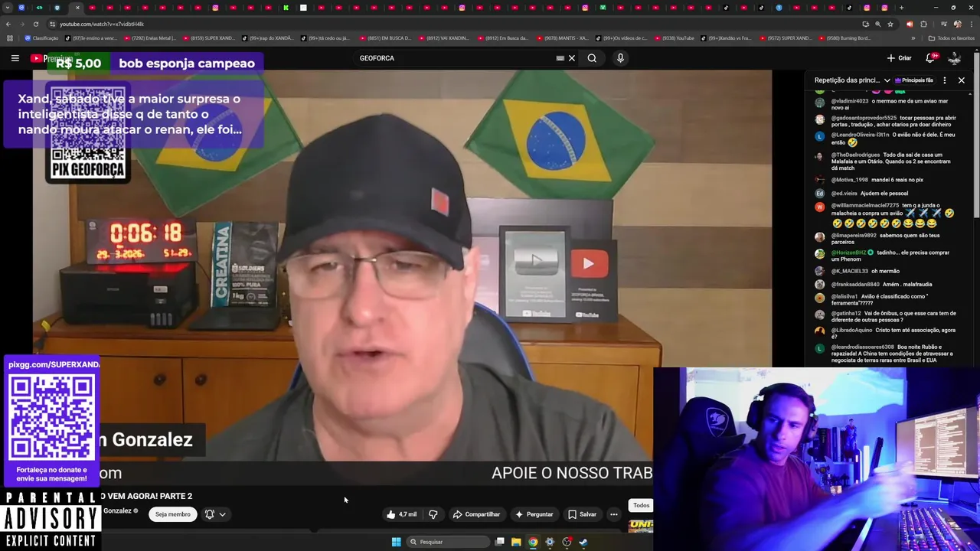Like the video with 4,7 mil likes
This screenshot has width=980, height=551.
pos(403,514)
